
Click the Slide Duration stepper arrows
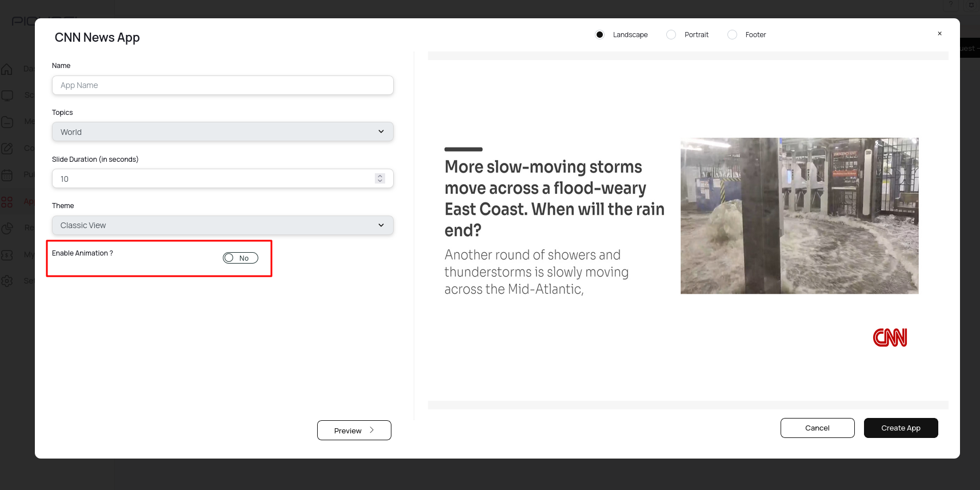(x=379, y=178)
